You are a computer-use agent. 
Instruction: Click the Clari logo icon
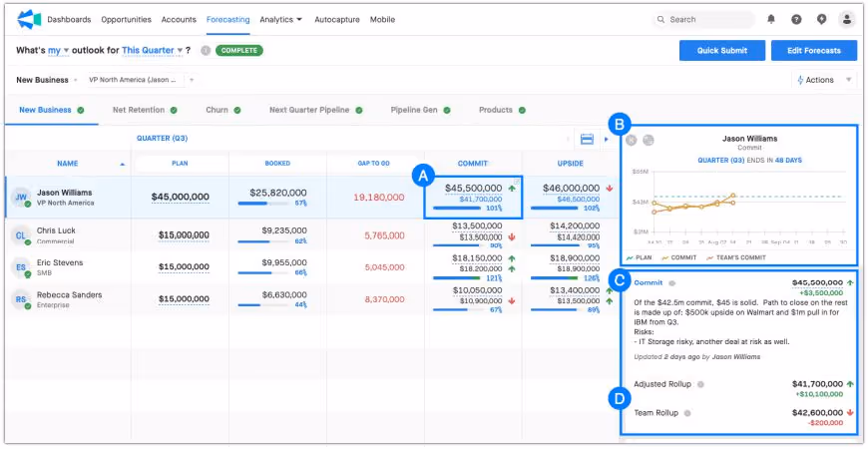click(x=29, y=19)
